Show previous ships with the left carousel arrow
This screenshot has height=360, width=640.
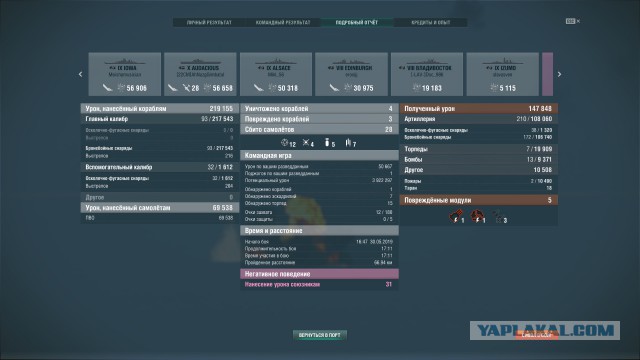(x=80, y=74)
